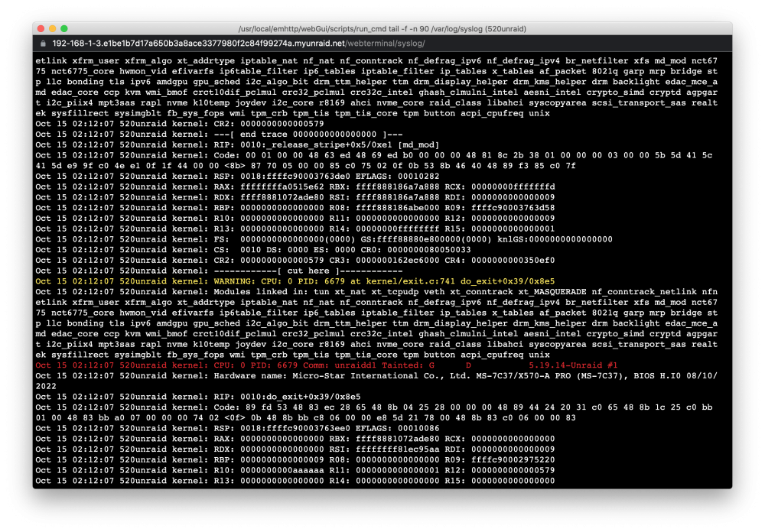The width and height of the screenshot is (765, 532).
Task: Click the 'RAX: ffffffffa0515e62' register line
Action: pos(295,187)
